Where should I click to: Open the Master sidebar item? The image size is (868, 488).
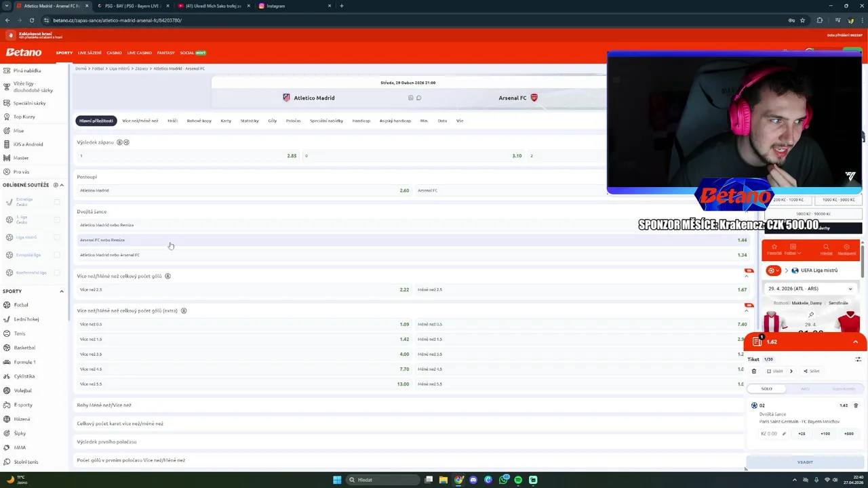click(x=21, y=158)
